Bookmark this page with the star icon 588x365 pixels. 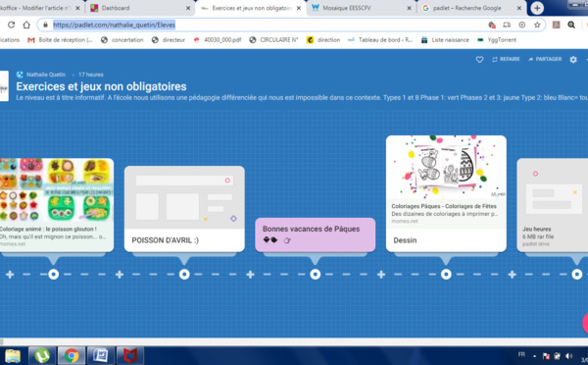click(x=537, y=25)
